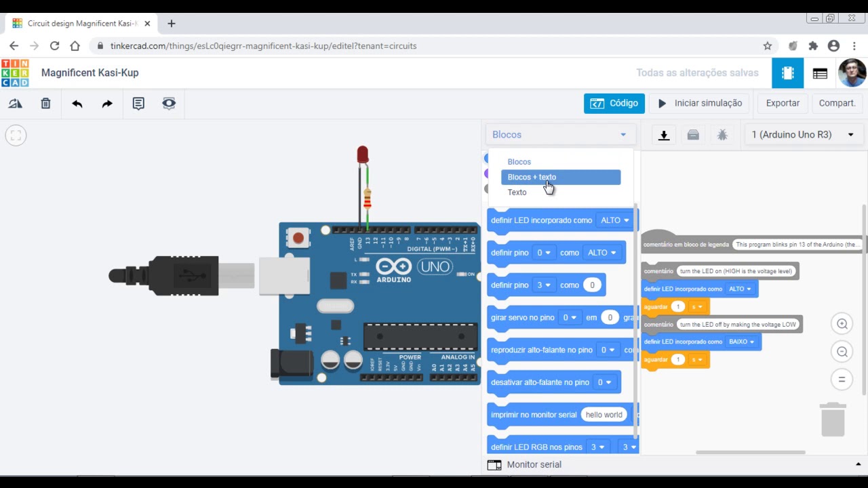
Task: Download the code
Action: click(x=664, y=135)
